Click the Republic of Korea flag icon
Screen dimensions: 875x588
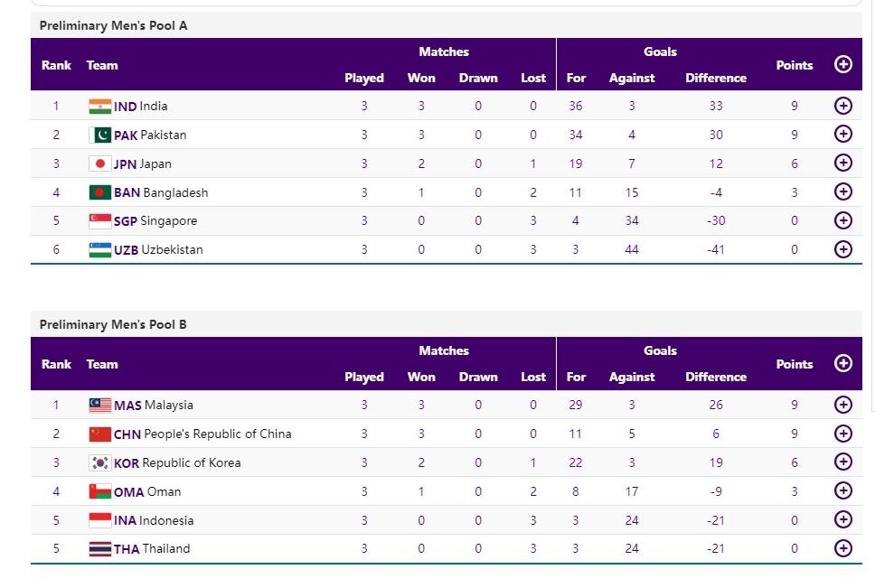pyautogui.click(x=99, y=462)
